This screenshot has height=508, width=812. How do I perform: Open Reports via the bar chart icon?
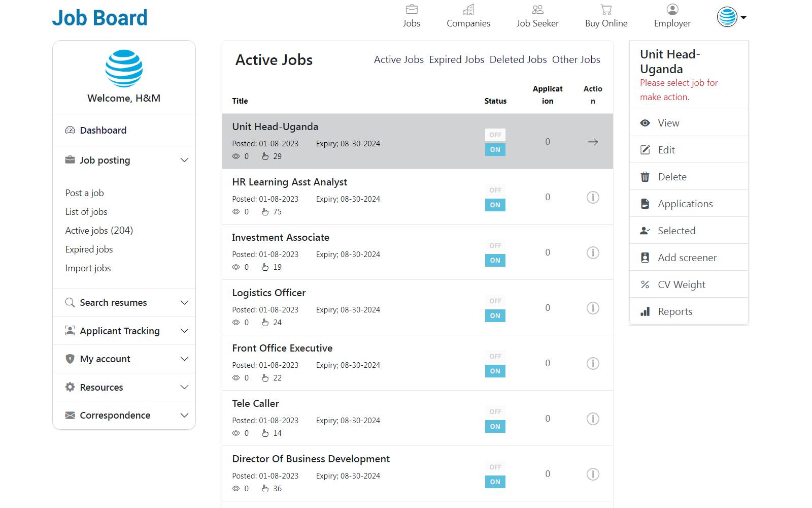(645, 311)
